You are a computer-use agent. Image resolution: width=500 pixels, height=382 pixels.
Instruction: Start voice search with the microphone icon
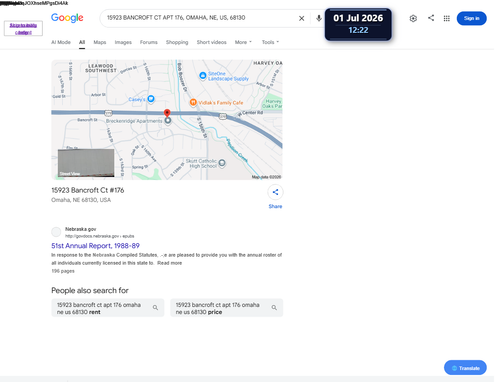(x=319, y=18)
